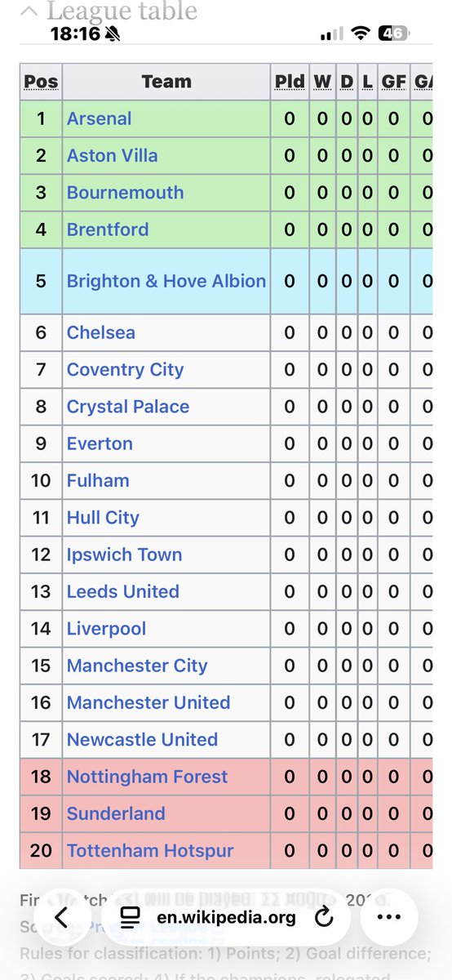Open the Arsenal team link

coord(100,118)
